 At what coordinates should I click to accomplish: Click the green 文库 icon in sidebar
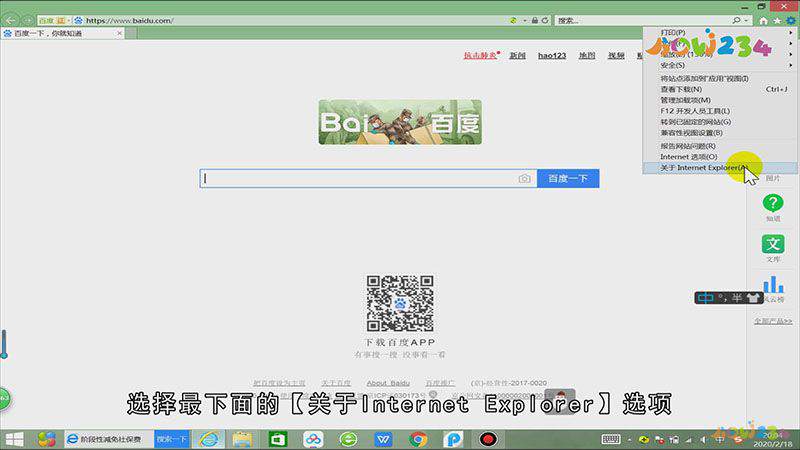coord(773,244)
